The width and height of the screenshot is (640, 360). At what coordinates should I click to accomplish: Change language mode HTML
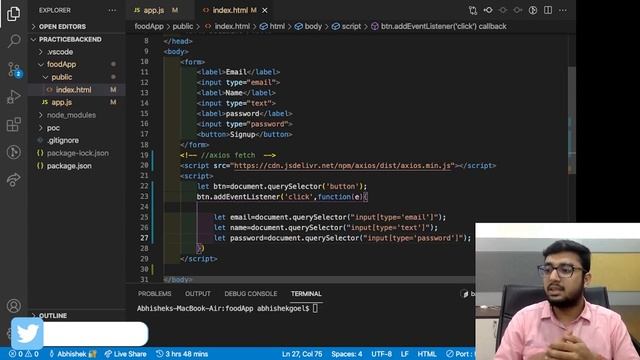[x=427, y=354]
